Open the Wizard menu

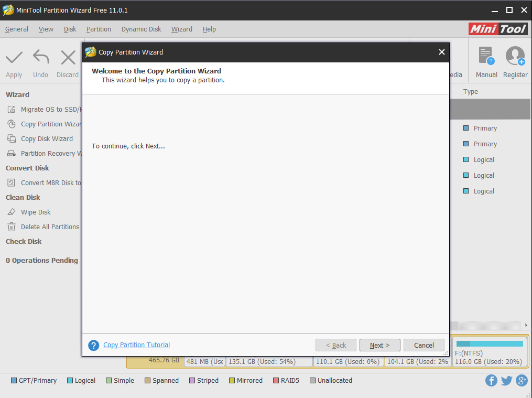point(181,29)
